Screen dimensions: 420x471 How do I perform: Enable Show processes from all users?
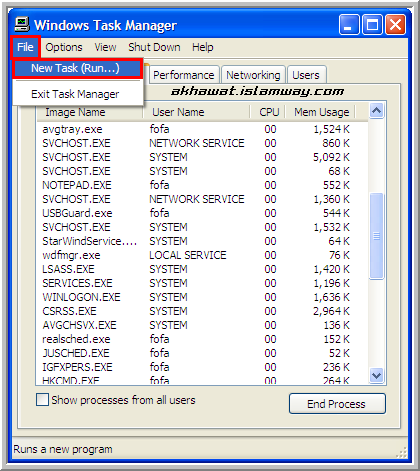[42, 400]
